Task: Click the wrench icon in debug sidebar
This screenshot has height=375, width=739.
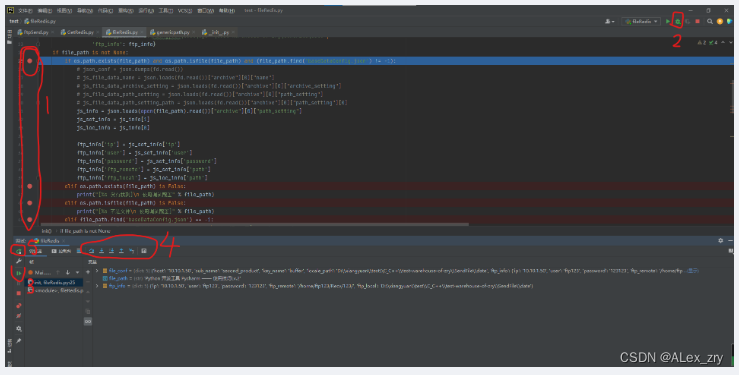Action: [x=18, y=261]
